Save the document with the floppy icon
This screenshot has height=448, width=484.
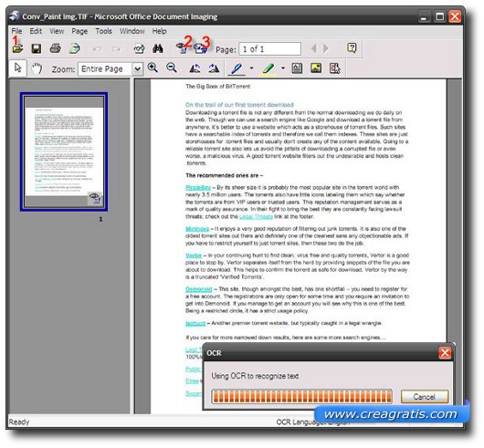[x=37, y=48]
